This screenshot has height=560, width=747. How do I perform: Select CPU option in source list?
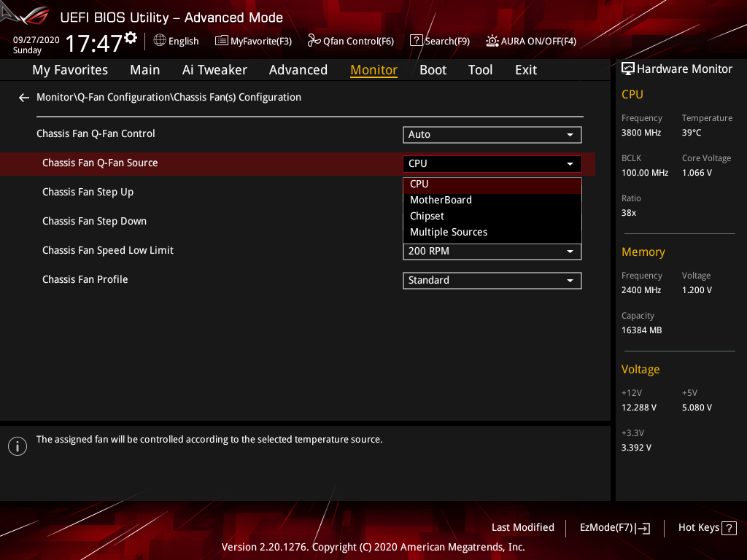click(x=492, y=184)
